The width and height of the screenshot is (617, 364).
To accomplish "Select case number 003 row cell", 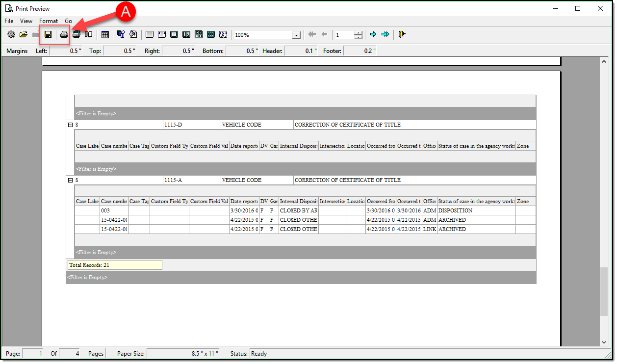I will (x=114, y=210).
